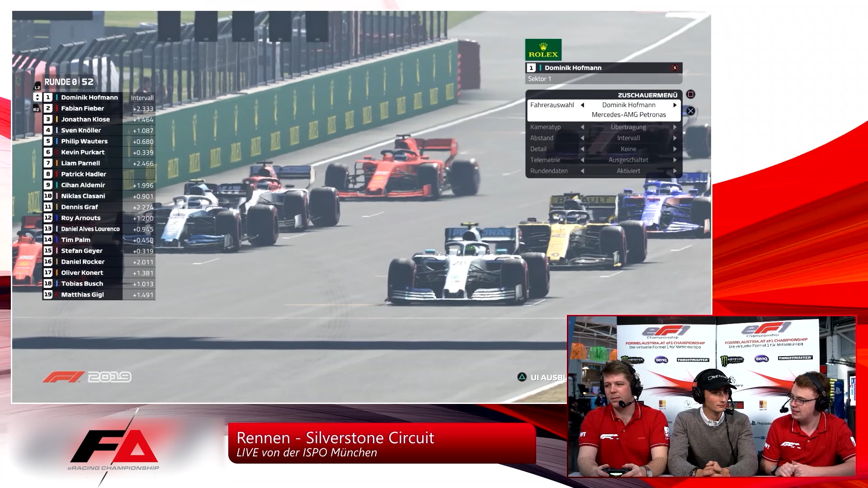The width and height of the screenshot is (868, 488).
Task: Click right arrow for Telemetrie
Action: pyautogui.click(x=675, y=160)
